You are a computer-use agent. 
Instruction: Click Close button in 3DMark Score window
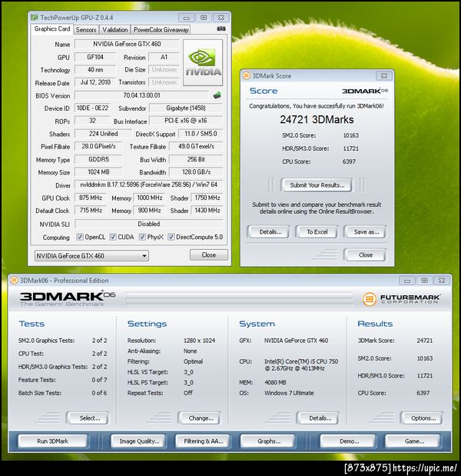pos(365,255)
